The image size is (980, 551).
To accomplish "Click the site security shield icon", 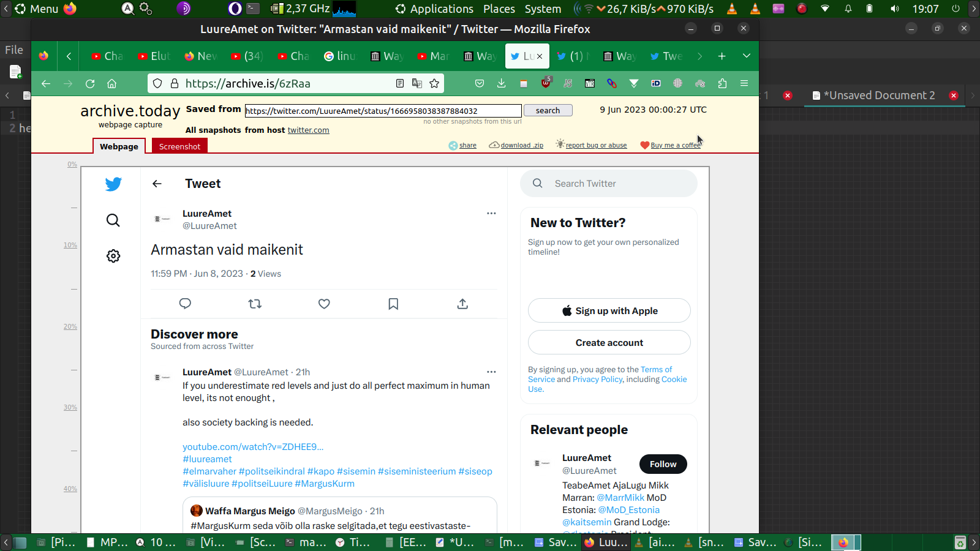I will (x=157, y=83).
